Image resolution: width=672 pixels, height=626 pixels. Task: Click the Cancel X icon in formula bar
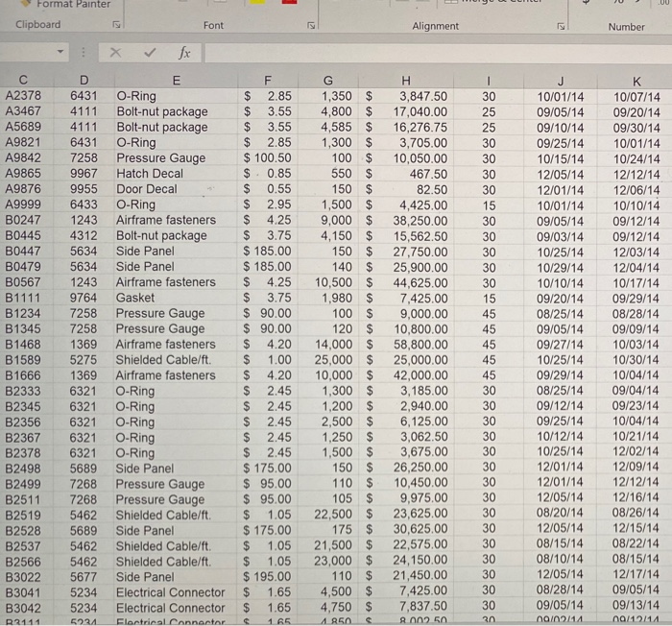[x=115, y=52]
